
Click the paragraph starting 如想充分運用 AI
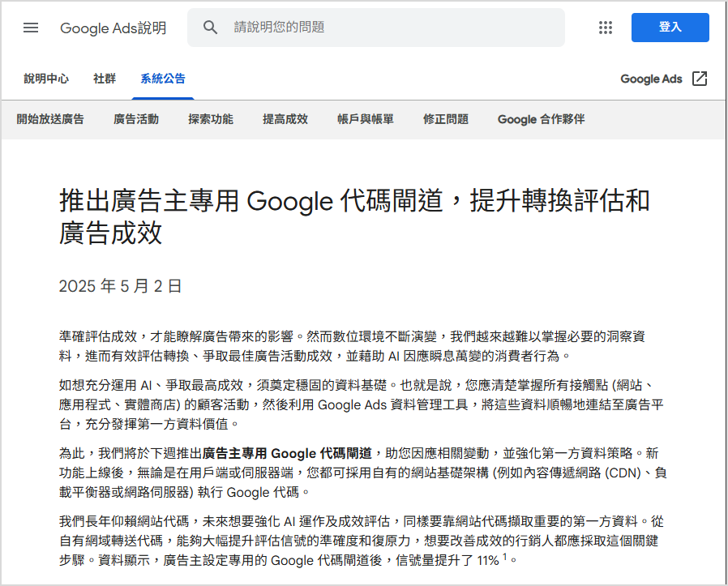(x=362, y=404)
